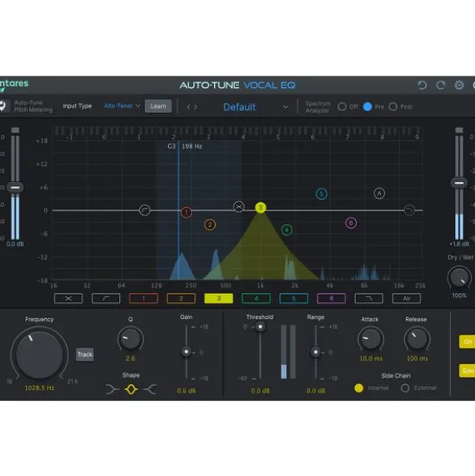Screen dimensions: 475x476
Task: Click the Release knob
Action: point(417,339)
